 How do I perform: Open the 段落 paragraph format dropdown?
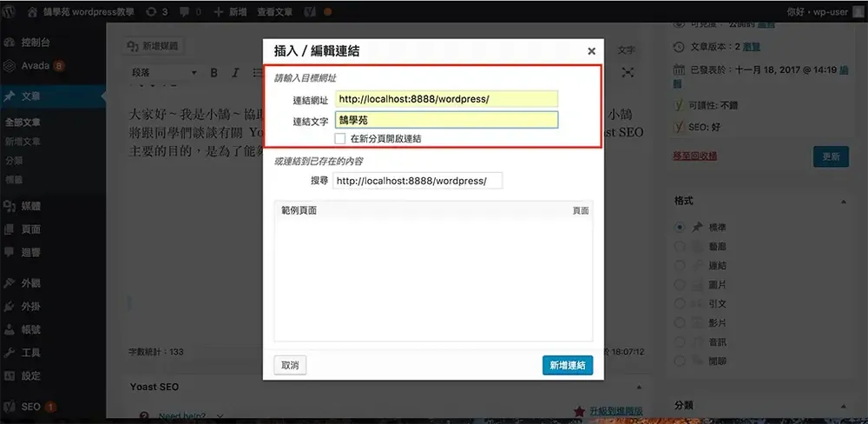(x=164, y=73)
